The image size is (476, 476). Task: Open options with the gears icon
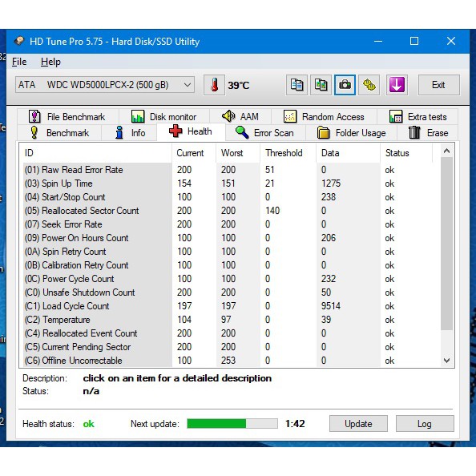click(x=369, y=85)
